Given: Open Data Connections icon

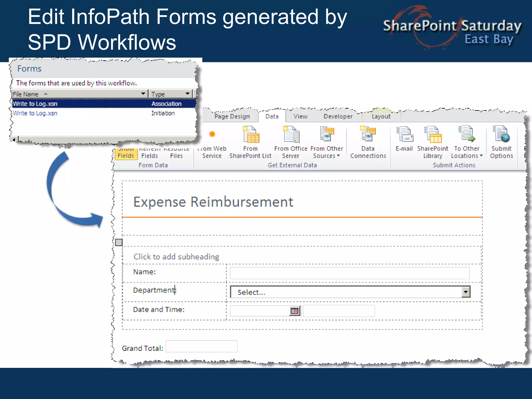Looking at the screenshot, I should pos(368,133).
